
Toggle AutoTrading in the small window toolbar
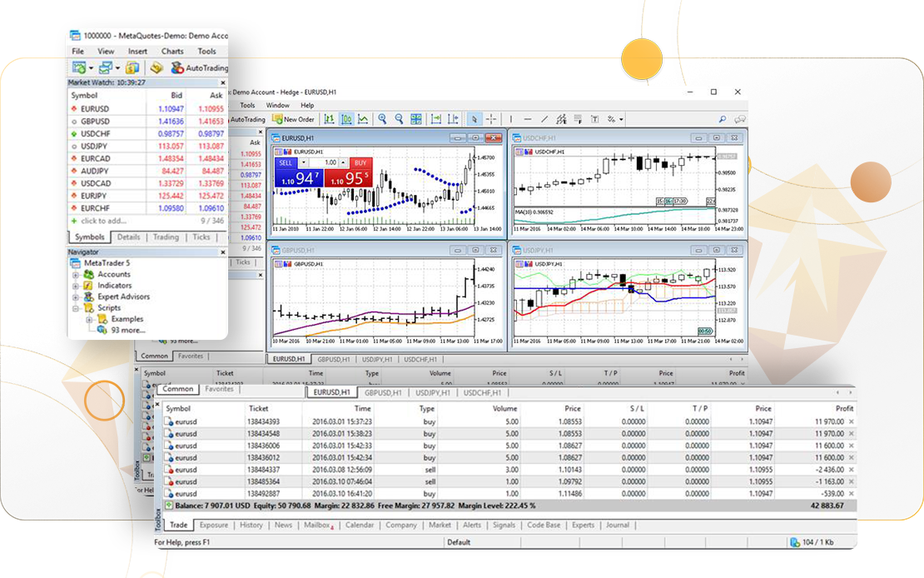pos(198,68)
